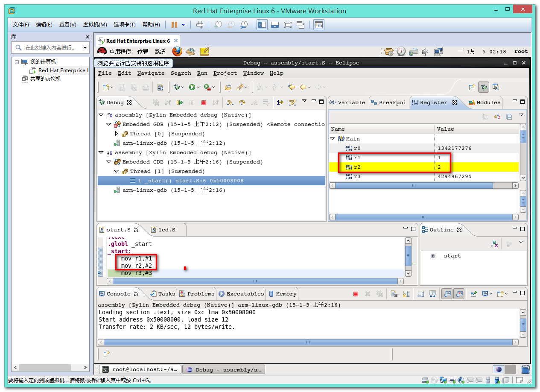Select stack frame _start() start.S:6
540x392 pixels.
[211, 181]
